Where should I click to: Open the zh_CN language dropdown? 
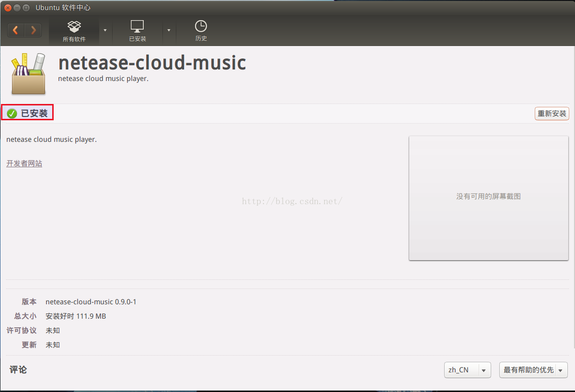(x=468, y=370)
